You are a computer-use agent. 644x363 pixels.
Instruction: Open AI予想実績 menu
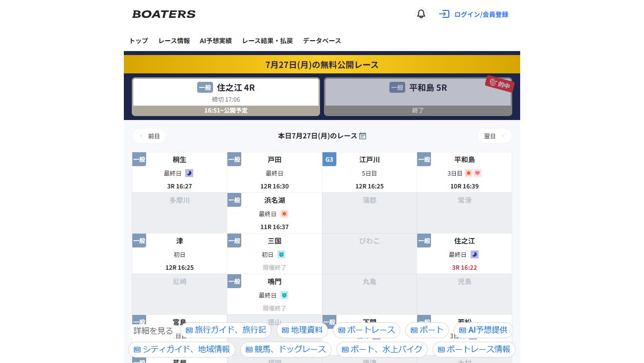pos(215,41)
